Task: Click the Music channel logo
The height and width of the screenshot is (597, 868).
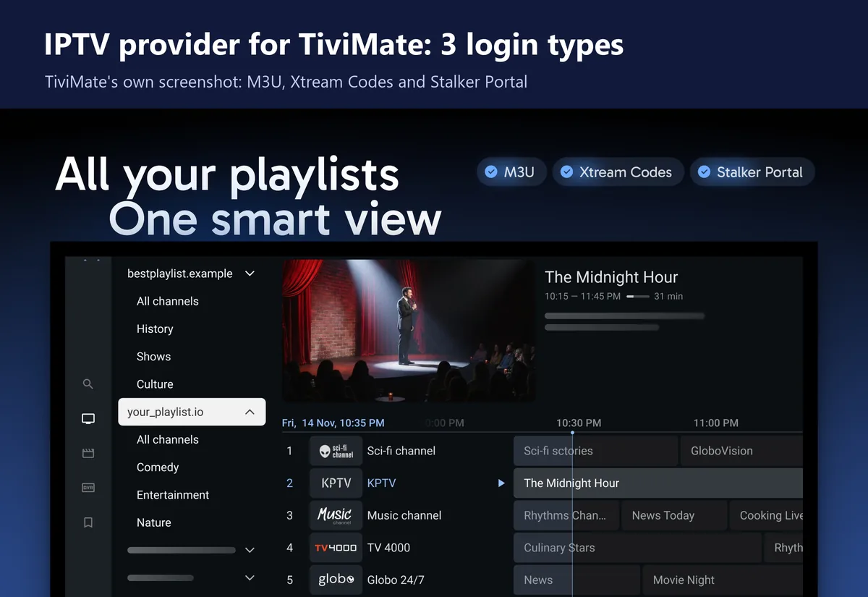Action: click(x=336, y=515)
